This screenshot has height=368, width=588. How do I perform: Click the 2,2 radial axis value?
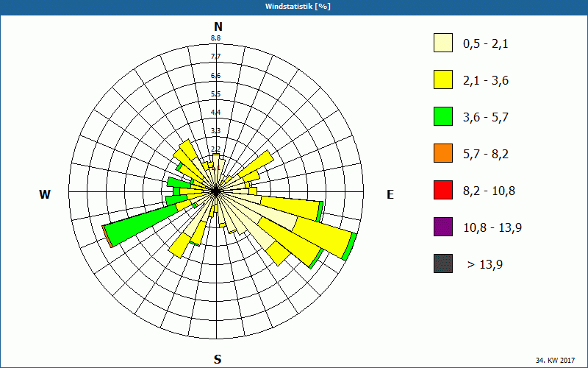click(x=215, y=149)
